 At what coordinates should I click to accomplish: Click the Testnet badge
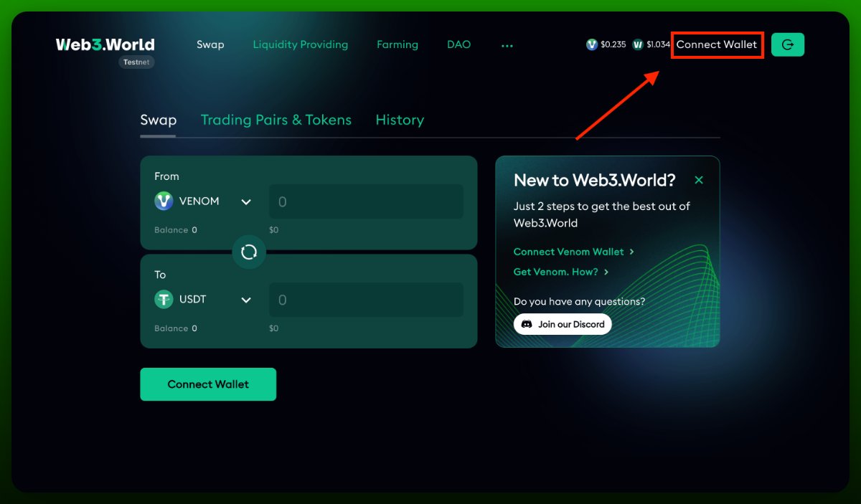pyautogui.click(x=136, y=62)
